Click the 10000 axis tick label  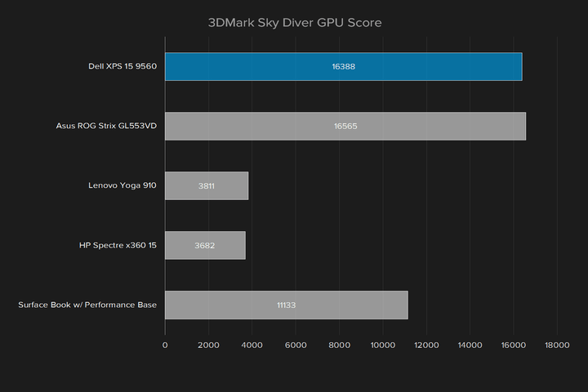[x=383, y=345]
